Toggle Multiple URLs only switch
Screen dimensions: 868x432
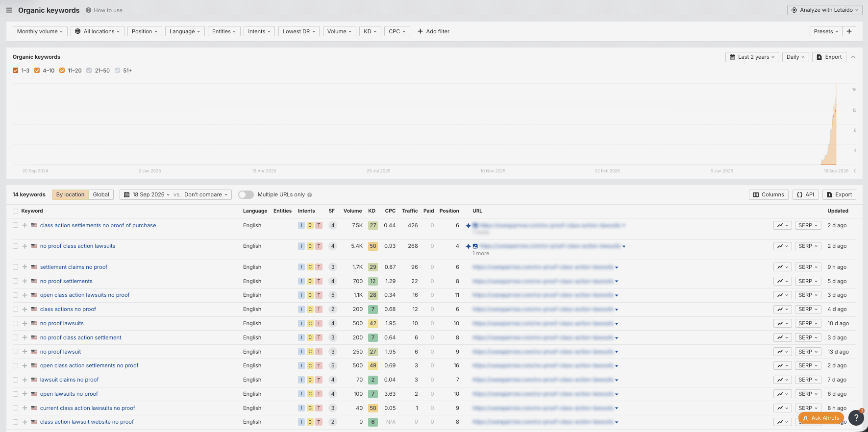click(246, 194)
